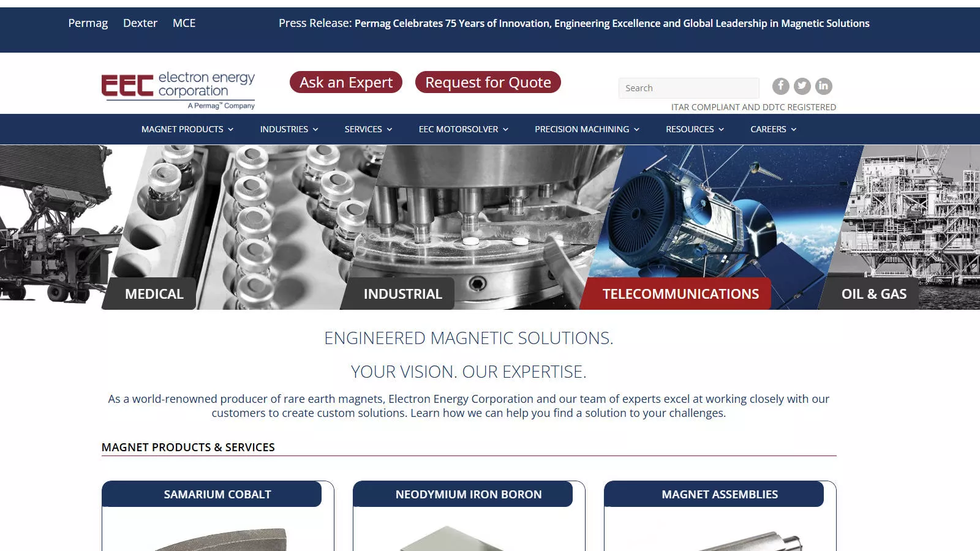Click the Ask an Expert button
The height and width of the screenshot is (551, 980).
(346, 82)
